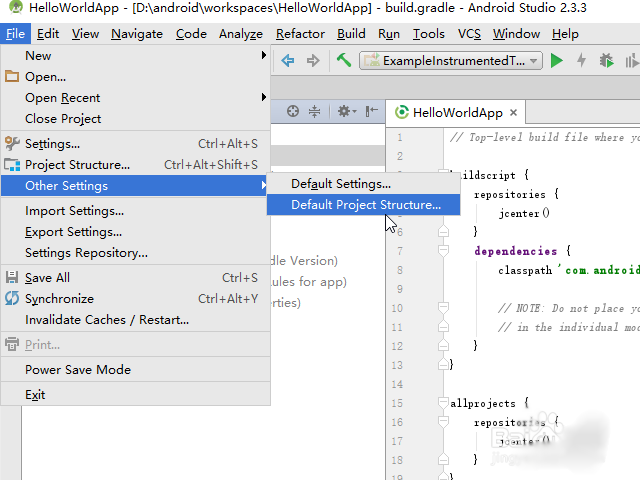Click the green hammer Make Project icon
Viewport: 640px width, 480px height.
pyautogui.click(x=344, y=60)
